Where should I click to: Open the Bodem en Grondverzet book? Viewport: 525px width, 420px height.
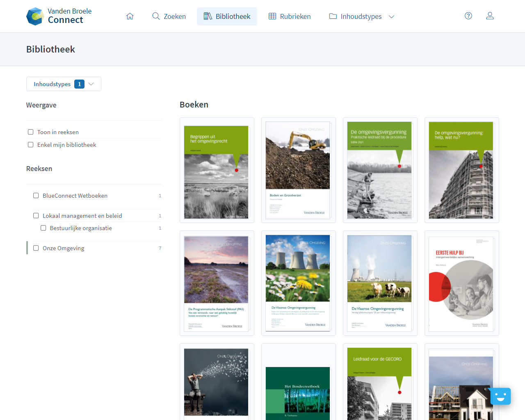coord(298,171)
